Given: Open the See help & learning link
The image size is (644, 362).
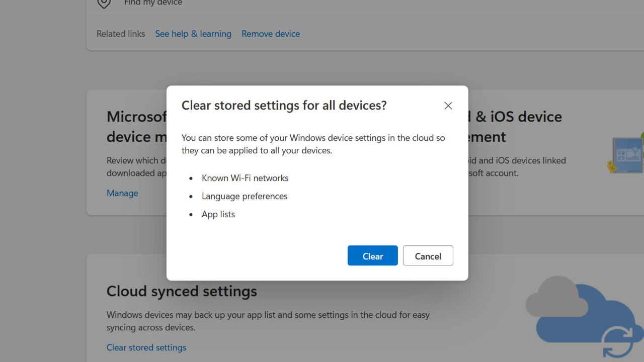Looking at the screenshot, I should pyautogui.click(x=193, y=34).
